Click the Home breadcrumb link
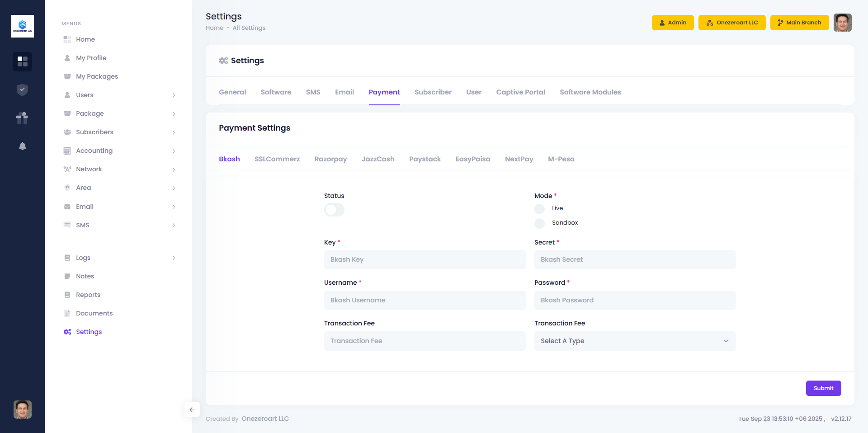Image resolution: width=868 pixels, height=433 pixels. (214, 28)
